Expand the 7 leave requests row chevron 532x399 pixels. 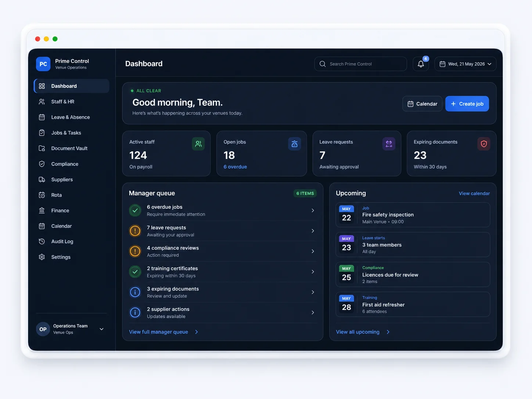[x=313, y=231]
